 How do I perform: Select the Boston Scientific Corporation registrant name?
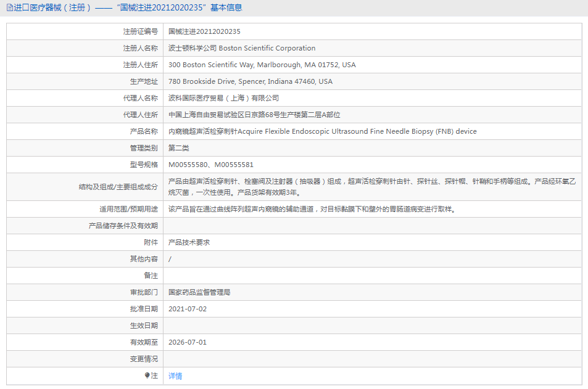242,48
